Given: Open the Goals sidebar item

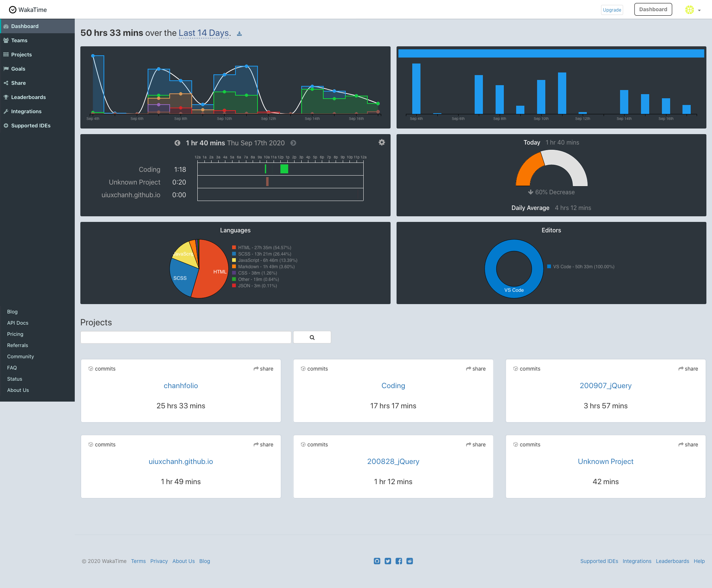Looking at the screenshot, I should [37, 69].
